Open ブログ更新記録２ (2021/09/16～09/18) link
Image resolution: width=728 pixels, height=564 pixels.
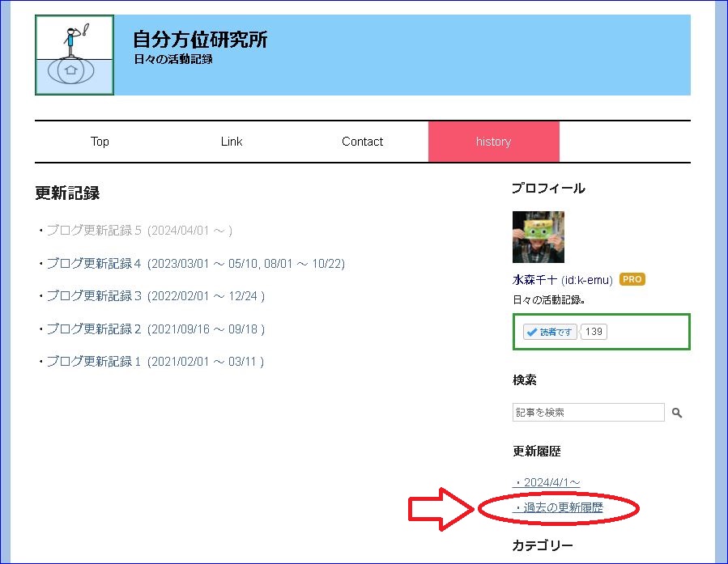[x=155, y=329]
